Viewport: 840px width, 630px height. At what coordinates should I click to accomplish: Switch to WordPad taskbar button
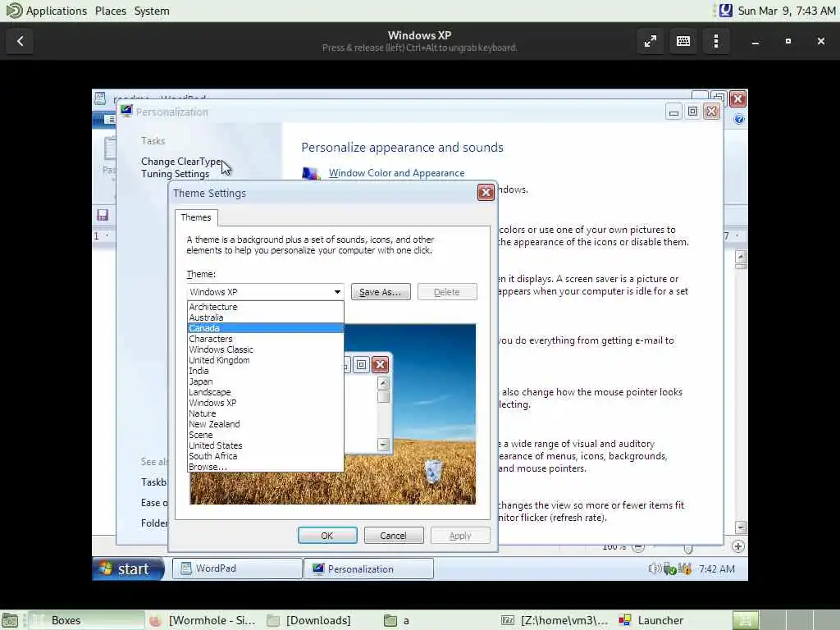point(237,568)
